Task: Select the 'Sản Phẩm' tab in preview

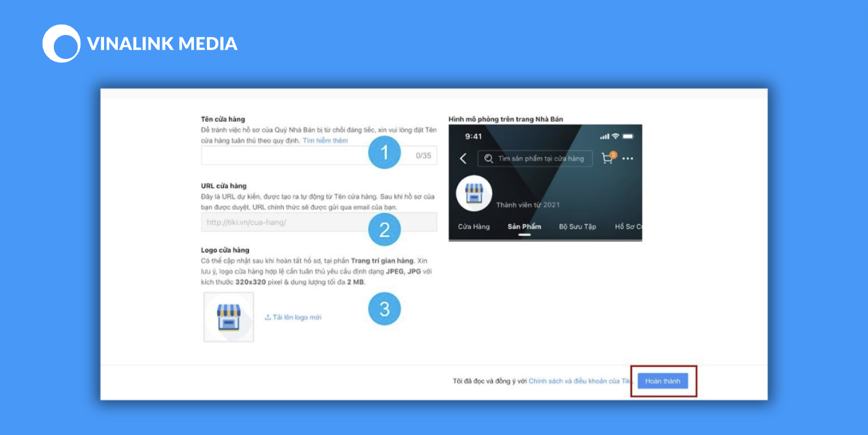Action: pyautogui.click(x=524, y=227)
